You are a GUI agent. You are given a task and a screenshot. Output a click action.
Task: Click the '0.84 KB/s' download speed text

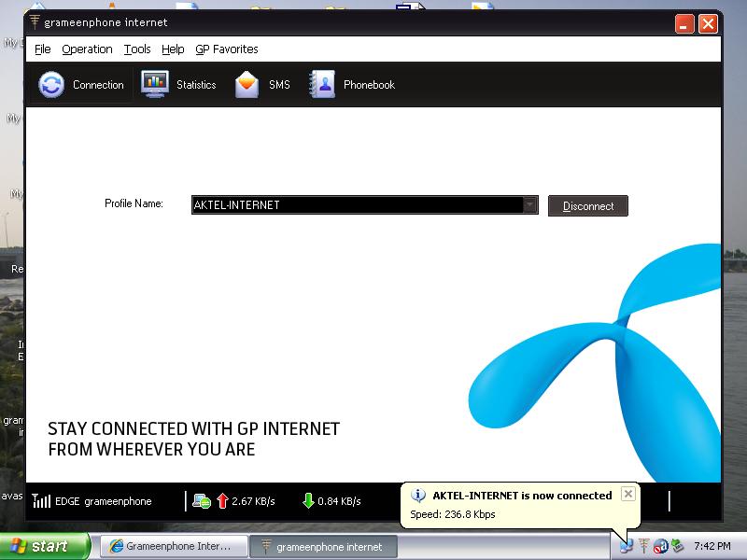pyautogui.click(x=339, y=501)
